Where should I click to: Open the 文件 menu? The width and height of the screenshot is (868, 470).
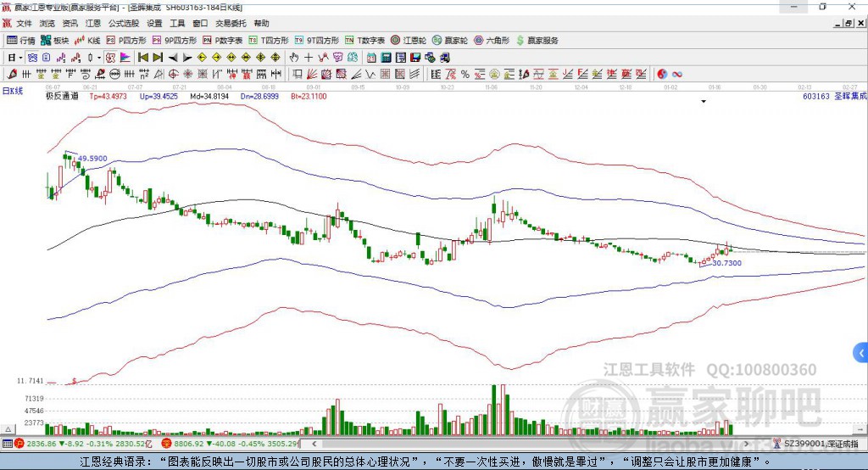click(24, 23)
